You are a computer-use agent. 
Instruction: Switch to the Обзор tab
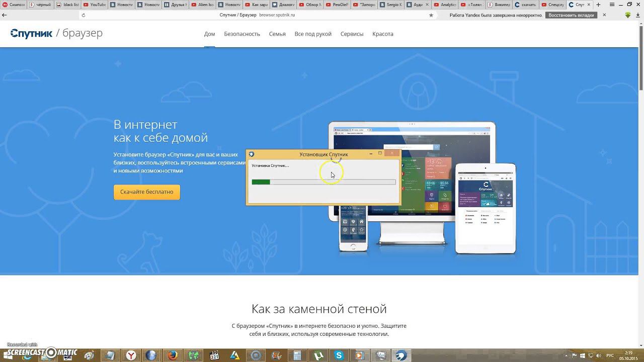(310, 5)
